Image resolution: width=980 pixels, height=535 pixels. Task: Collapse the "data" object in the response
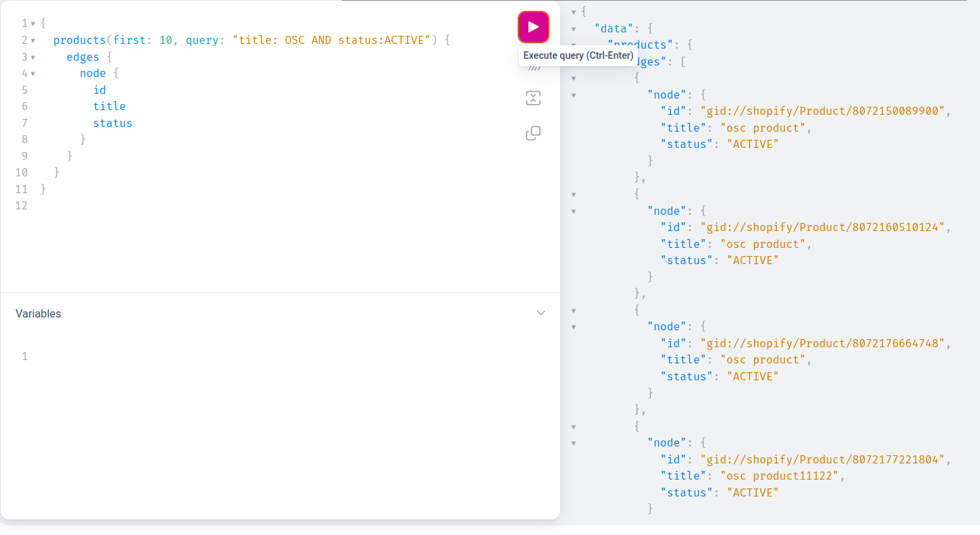[574, 28]
